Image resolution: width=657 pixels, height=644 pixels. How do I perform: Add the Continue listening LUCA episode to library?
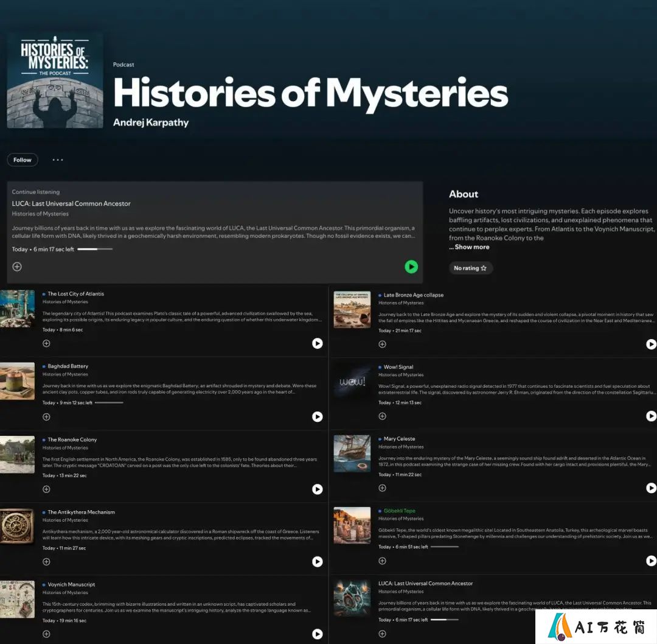point(17,267)
